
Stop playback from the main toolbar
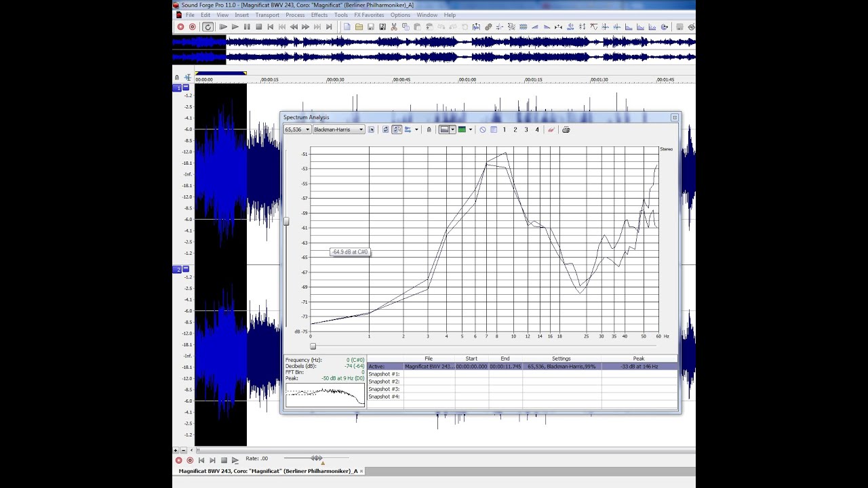tap(258, 27)
